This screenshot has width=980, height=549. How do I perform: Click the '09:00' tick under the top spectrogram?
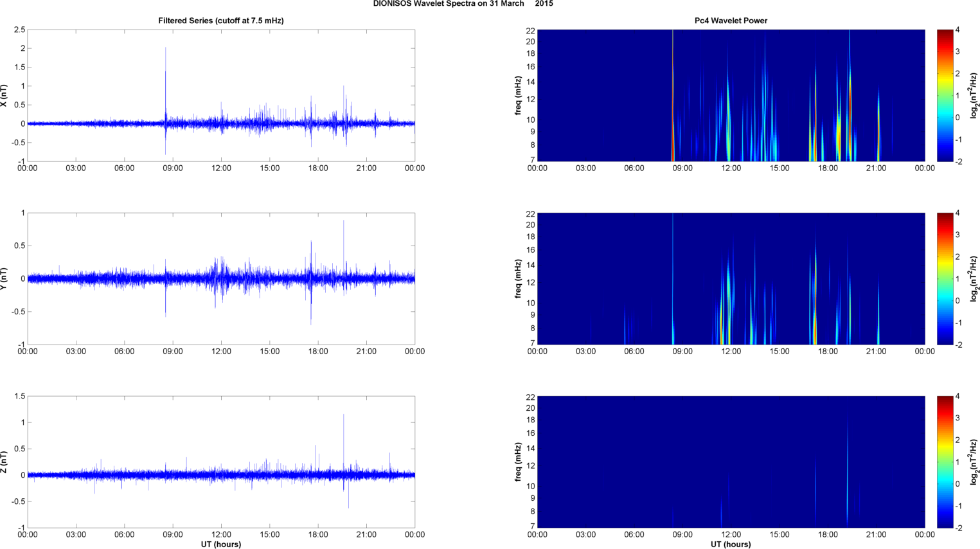(682, 168)
